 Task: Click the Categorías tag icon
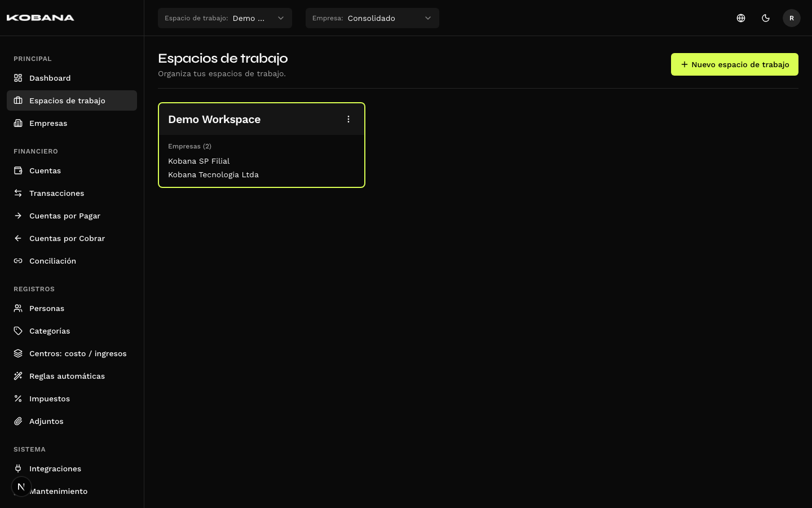18,331
